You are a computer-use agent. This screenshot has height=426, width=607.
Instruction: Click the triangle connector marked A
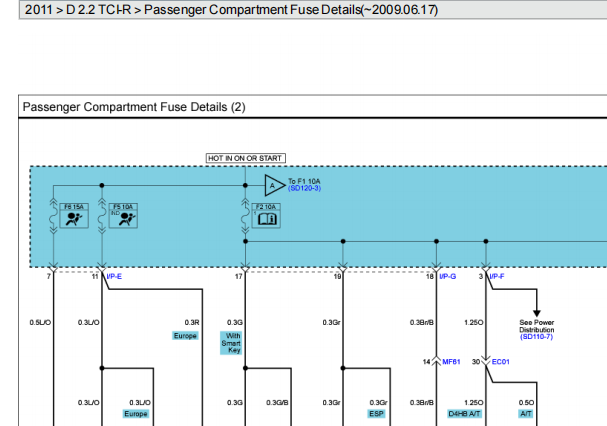(x=274, y=186)
